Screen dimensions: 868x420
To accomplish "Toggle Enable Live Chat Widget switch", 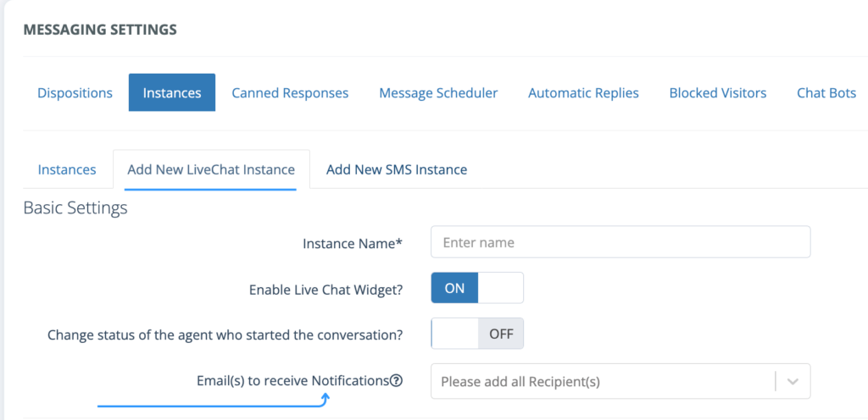I will pos(477,288).
